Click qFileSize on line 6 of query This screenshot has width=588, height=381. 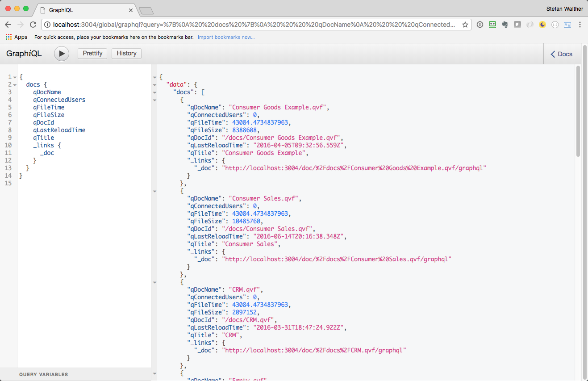coord(49,115)
